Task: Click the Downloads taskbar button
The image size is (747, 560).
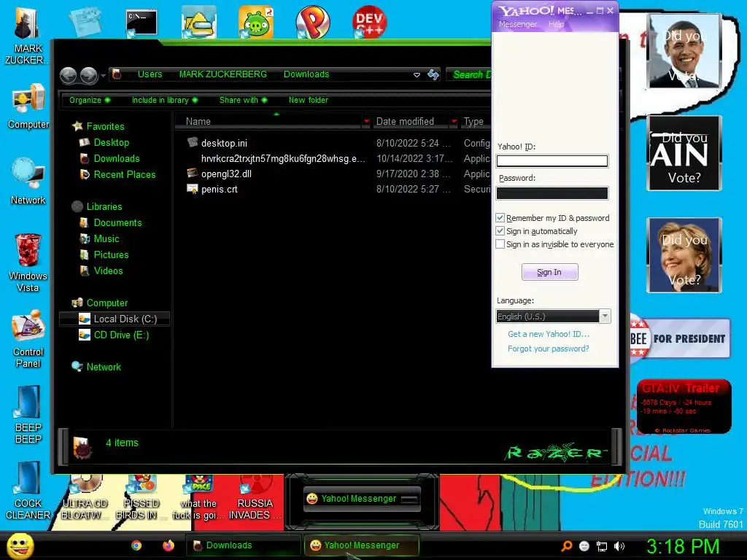Action: click(243, 545)
